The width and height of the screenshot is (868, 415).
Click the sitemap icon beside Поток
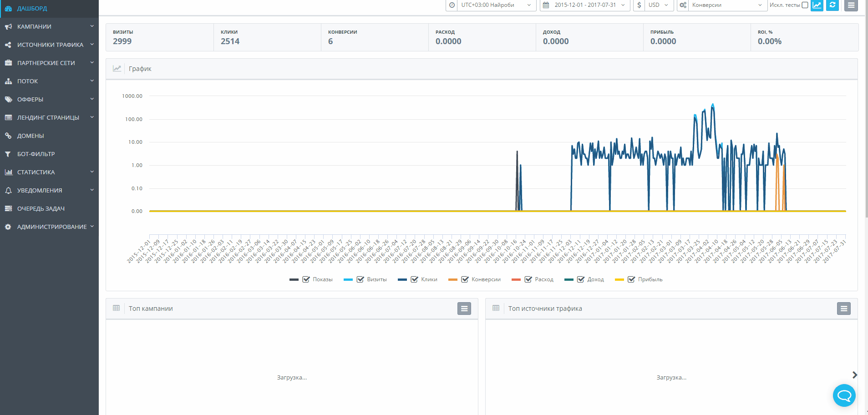pos(8,81)
